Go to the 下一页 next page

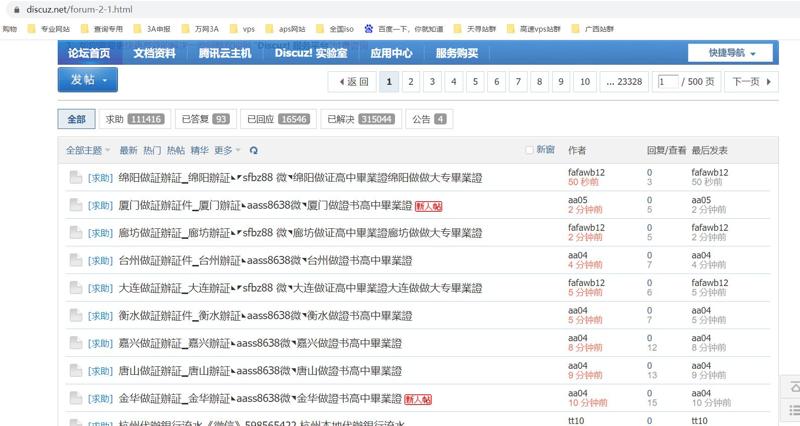pyautogui.click(x=752, y=81)
